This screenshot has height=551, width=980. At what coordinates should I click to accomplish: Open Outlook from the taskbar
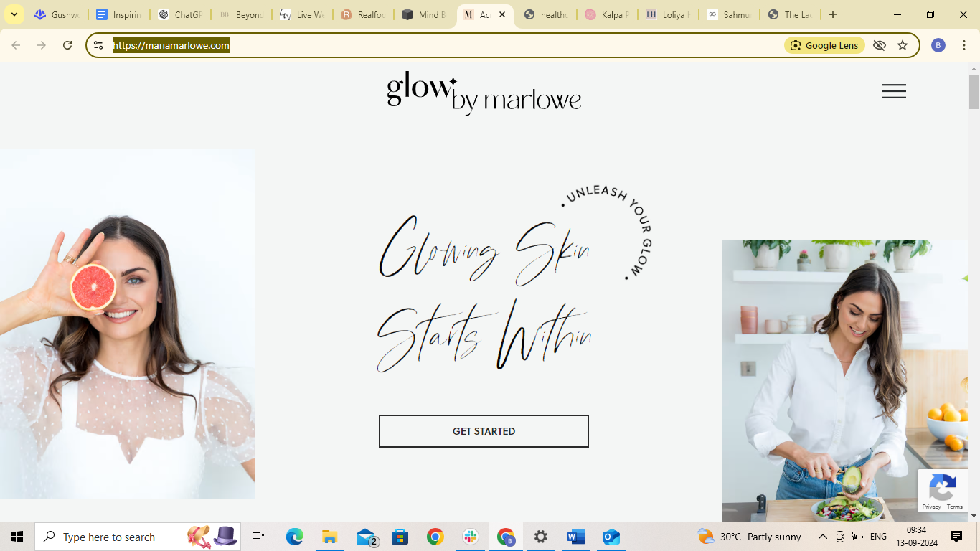[x=611, y=537]
